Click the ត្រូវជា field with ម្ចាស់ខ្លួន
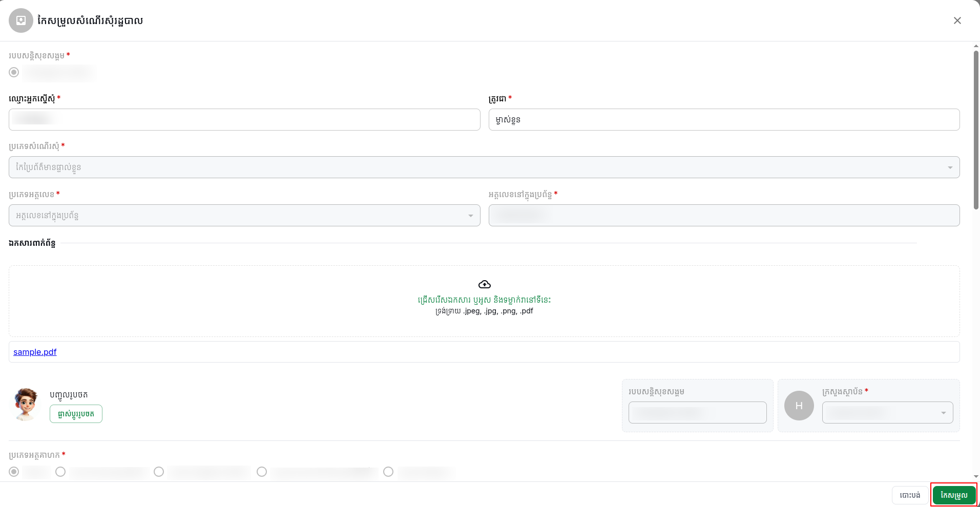This screenshot has width=980, height=507. pos(724,119)
